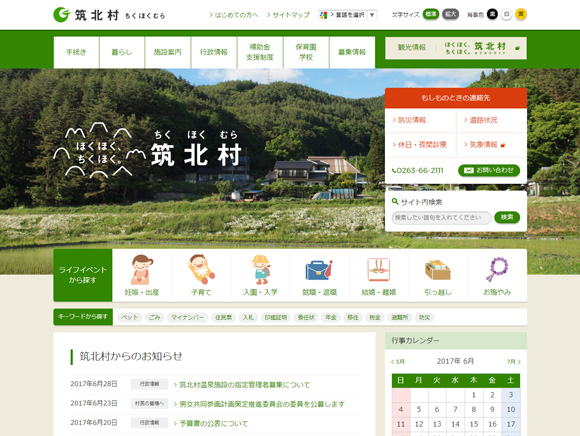Click the green 検索 button
Image resolution: width=580 pixels, height=436 pixels.
click(507, 217)
